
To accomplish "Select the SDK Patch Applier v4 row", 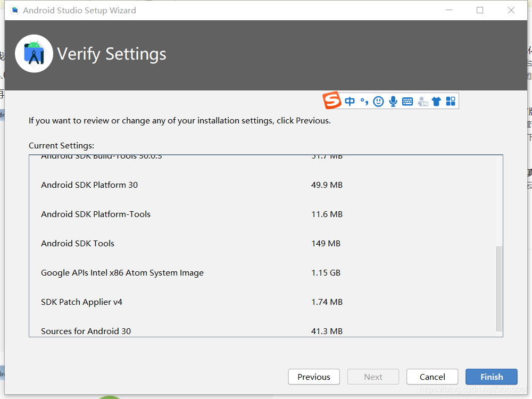I will (263, 302).
